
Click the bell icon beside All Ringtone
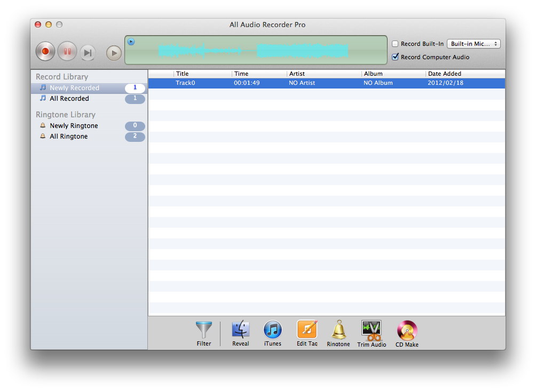pyautogui.click(x=43, y=136)
